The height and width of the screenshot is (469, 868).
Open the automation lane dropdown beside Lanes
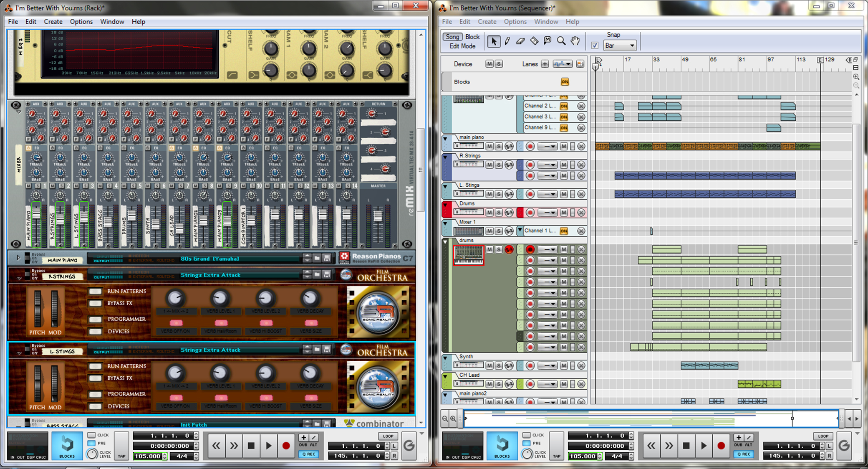click(x=563, y=64)
